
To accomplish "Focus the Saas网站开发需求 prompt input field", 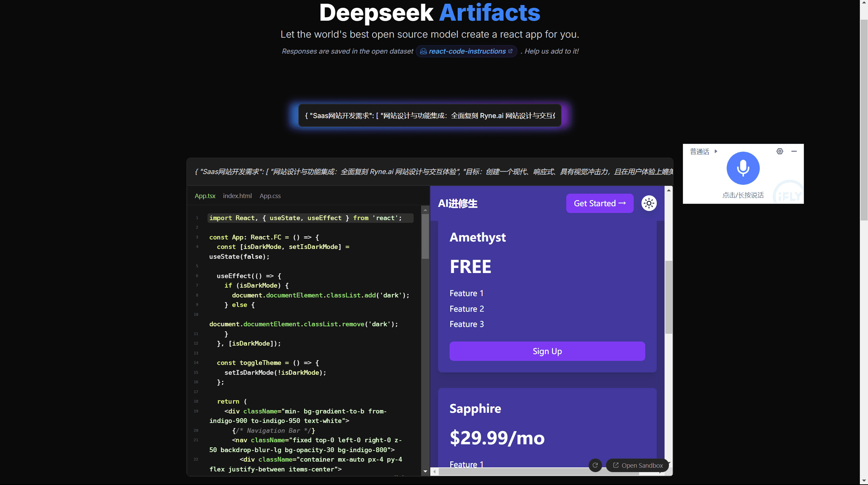I will click(430, 116).
